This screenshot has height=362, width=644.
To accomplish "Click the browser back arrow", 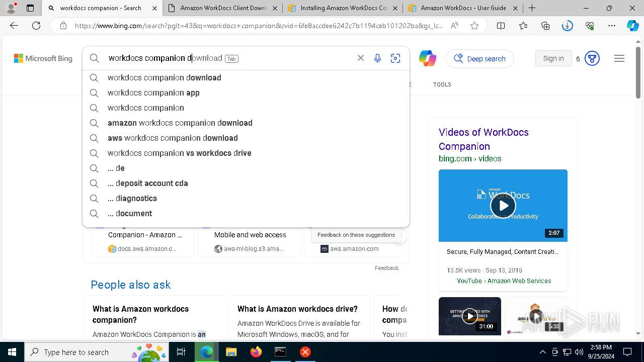I will 14,26.
